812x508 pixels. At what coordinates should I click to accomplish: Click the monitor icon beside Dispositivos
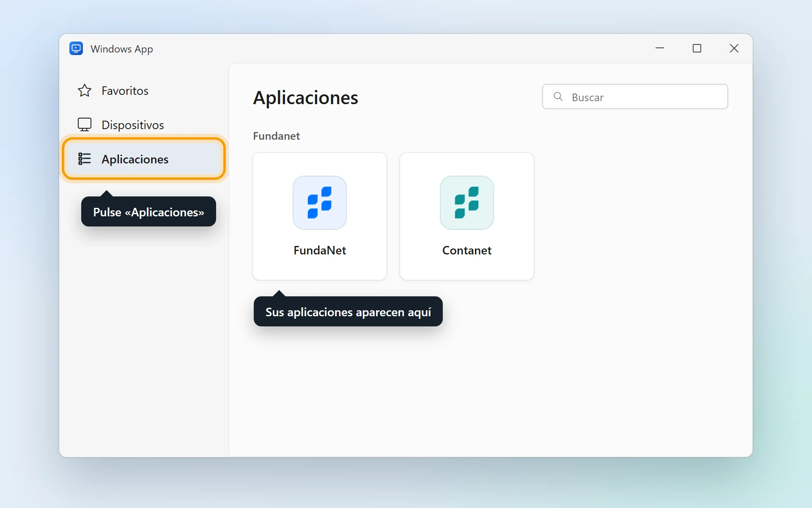click(x=85, y=124)
